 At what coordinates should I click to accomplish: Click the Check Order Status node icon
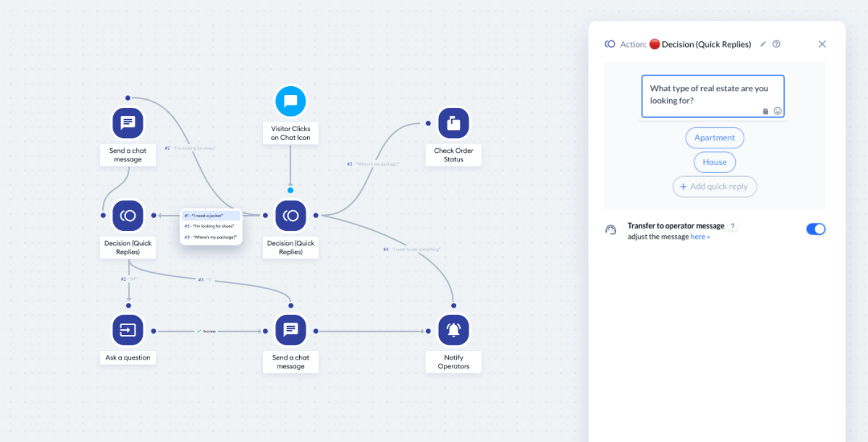[x=453, y=123]
